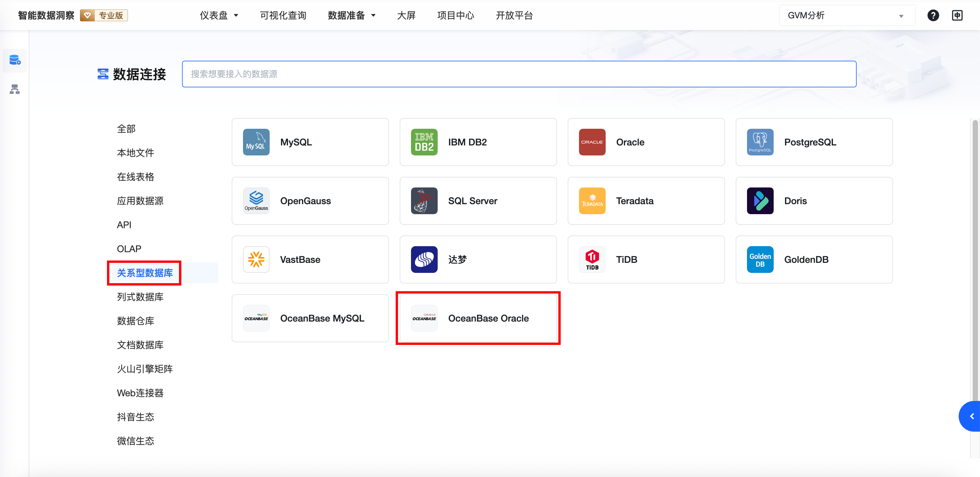
Task: Click the language switch icon at top right
Action: (957, 15)
